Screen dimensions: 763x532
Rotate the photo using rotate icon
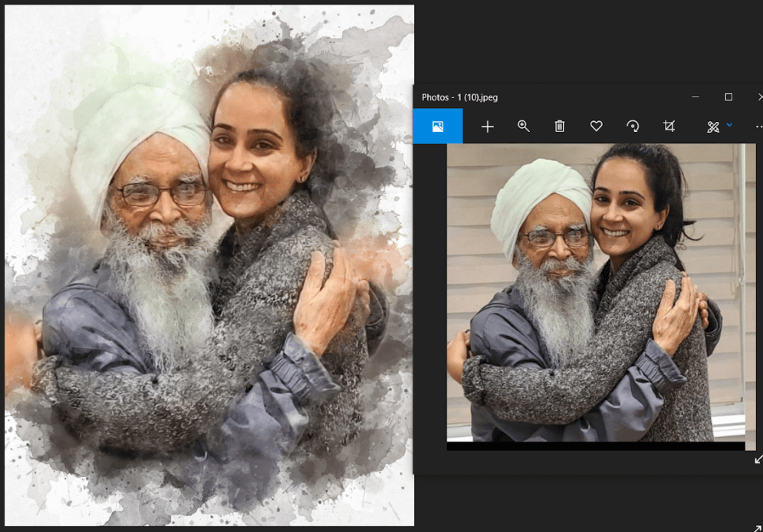pos(633,126)
